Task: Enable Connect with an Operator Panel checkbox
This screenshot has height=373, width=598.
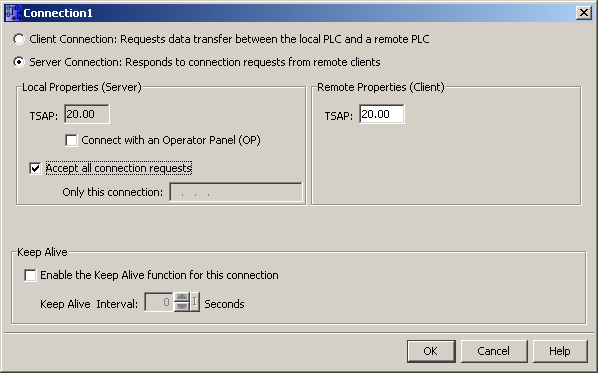Action: 71,140
